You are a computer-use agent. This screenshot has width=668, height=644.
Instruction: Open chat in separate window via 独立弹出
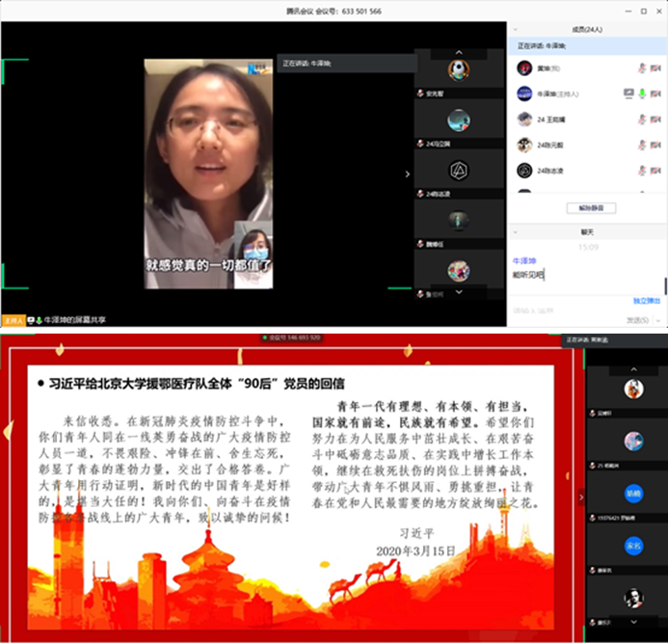click(x=646, y=301)
